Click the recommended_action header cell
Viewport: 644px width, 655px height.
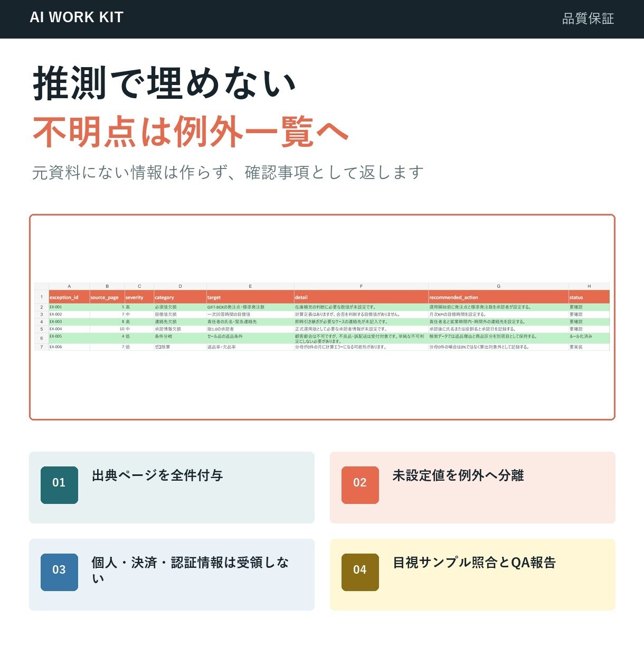[x=498, y=297]
